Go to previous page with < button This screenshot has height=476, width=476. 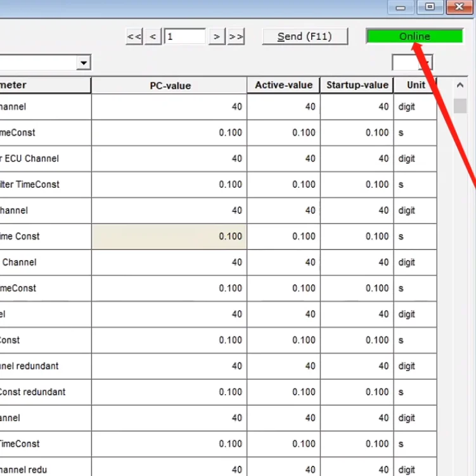pos(153,37)
